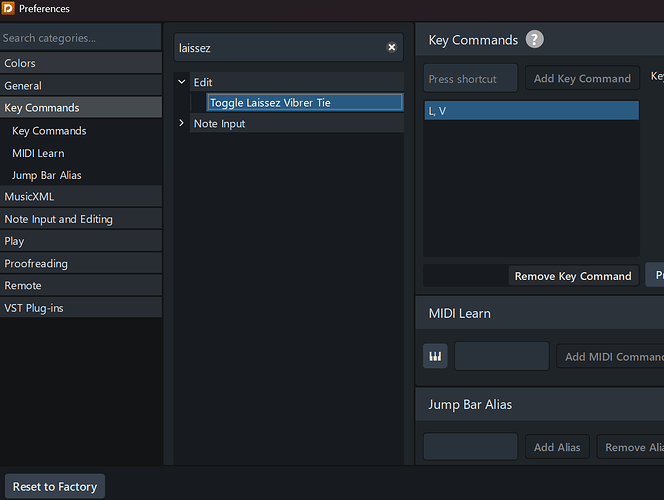This screenshot has width=664, height=500.
Task: Click the Press shortcut input field
Action: pos(470,79)
